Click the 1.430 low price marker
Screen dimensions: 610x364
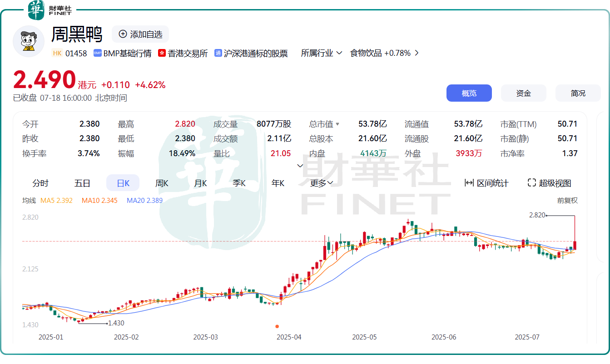pyautogui.click(x=116, y=323)
